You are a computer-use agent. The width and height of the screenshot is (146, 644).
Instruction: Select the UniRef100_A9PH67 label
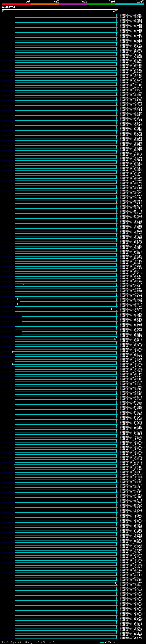click(x=131, y=72)
